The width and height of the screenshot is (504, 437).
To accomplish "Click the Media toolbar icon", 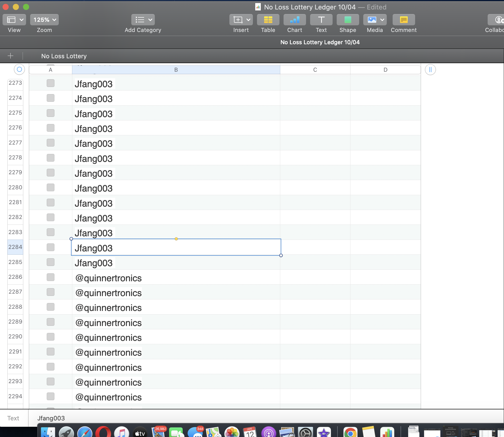I will click(372, 20).
